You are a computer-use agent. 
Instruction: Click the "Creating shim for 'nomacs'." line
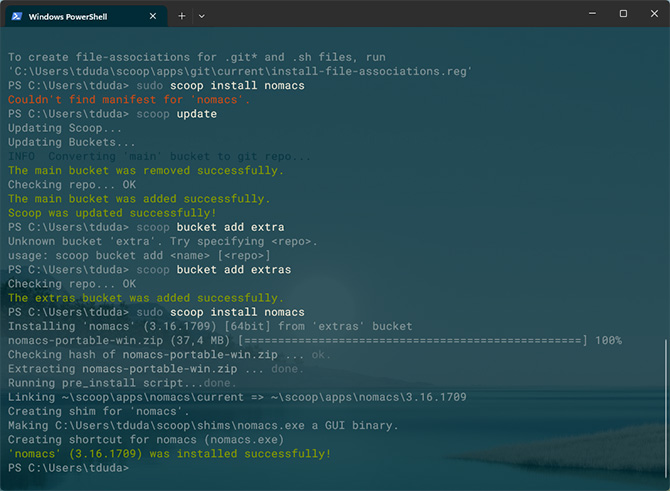tap(98, 411)
